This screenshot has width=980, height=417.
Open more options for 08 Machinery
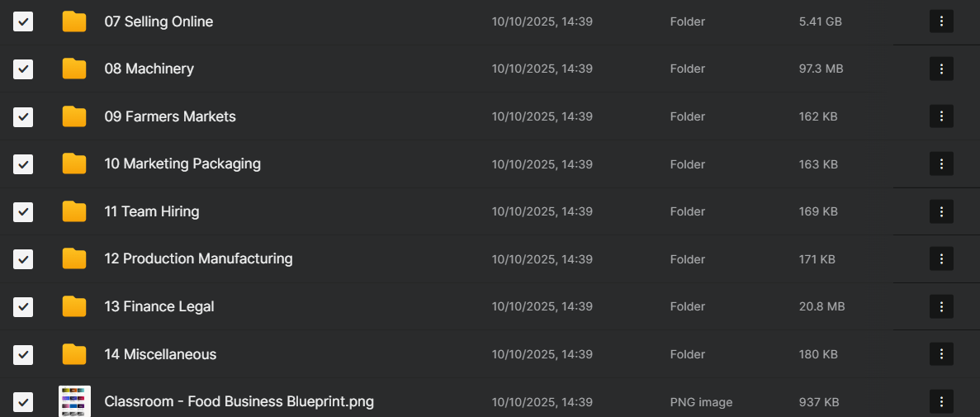point(941,69)
